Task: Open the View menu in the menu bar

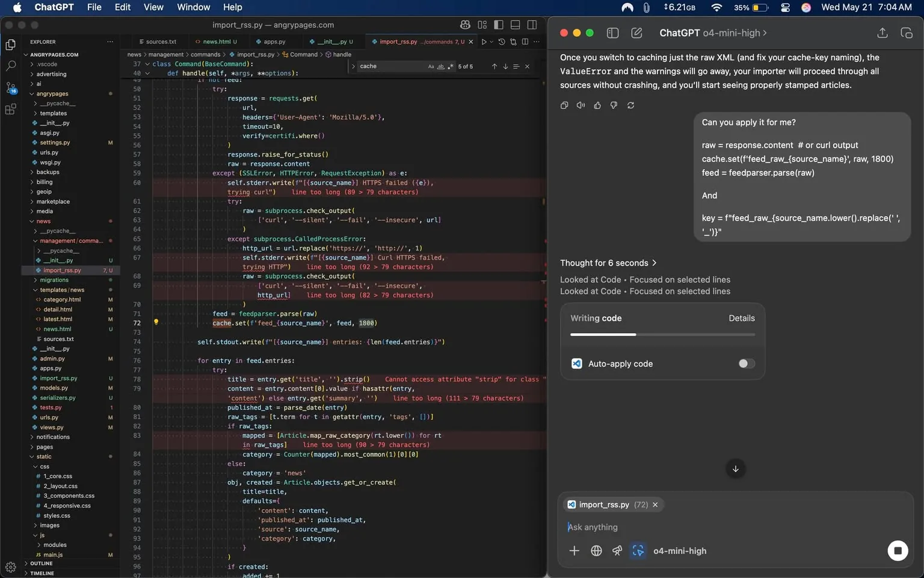Action: [153, 7]
